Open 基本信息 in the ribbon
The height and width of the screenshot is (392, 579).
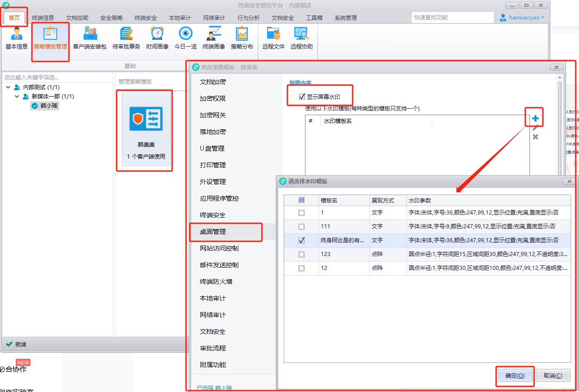[x=17, y=39]
